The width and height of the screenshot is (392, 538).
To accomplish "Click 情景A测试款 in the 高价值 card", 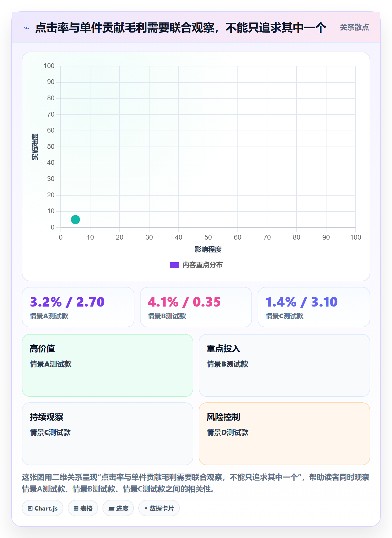I will tap(51, 364).
